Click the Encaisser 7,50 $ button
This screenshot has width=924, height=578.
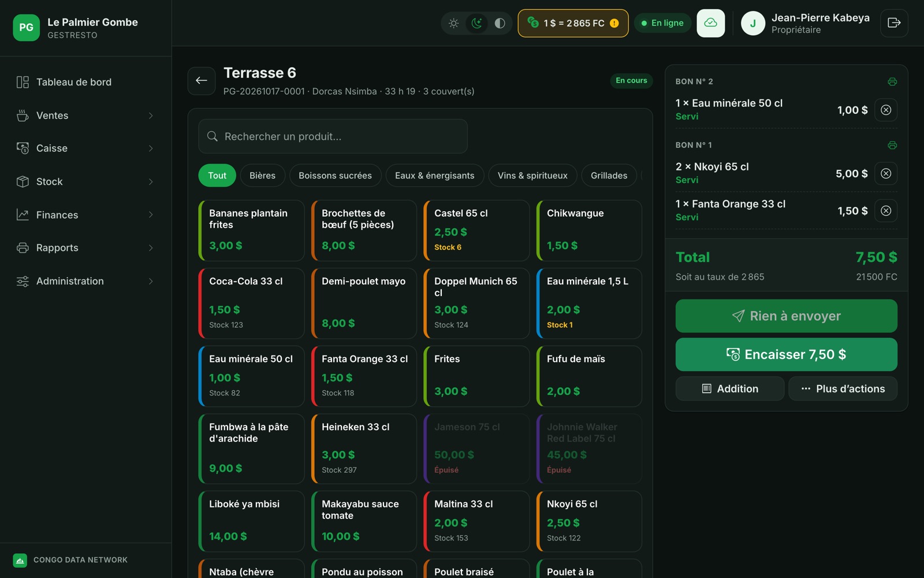pos(787,354)
